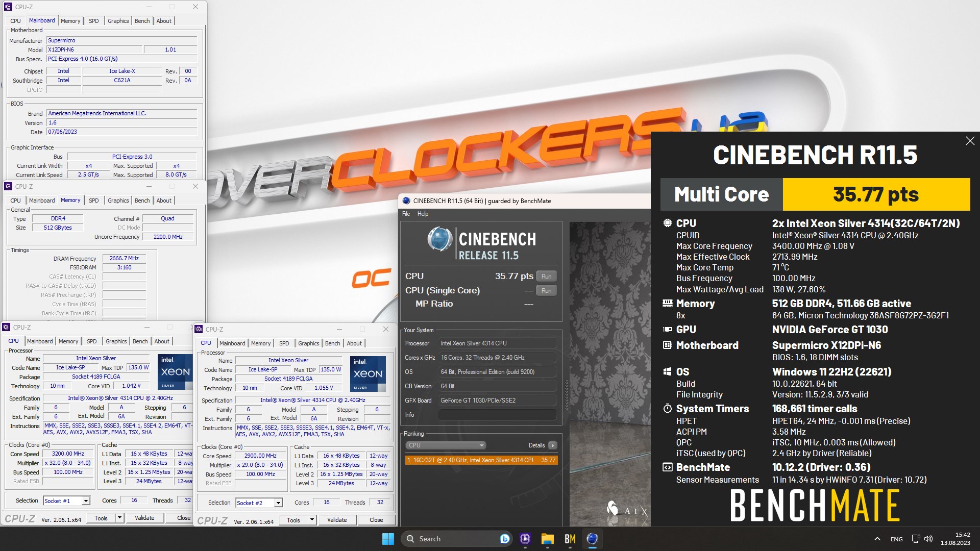Open File Explorer from the taskbar
The image size is (980, 551).
click(x=548, y=539)
